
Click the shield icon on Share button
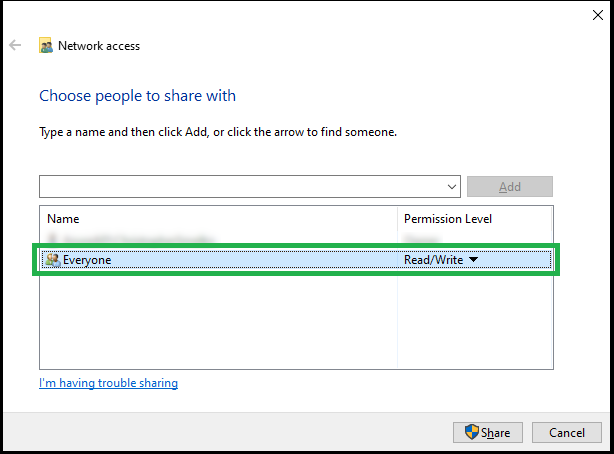pyautogui.click(x=471, y=432)
